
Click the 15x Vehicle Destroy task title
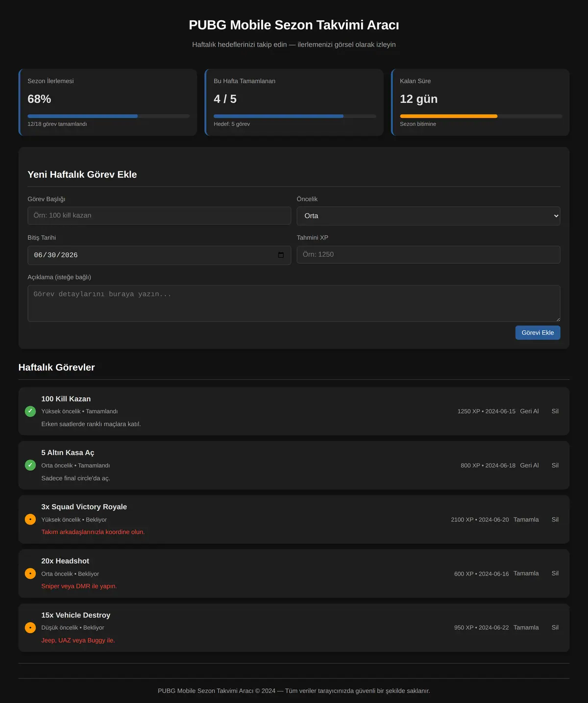point(76,615)
